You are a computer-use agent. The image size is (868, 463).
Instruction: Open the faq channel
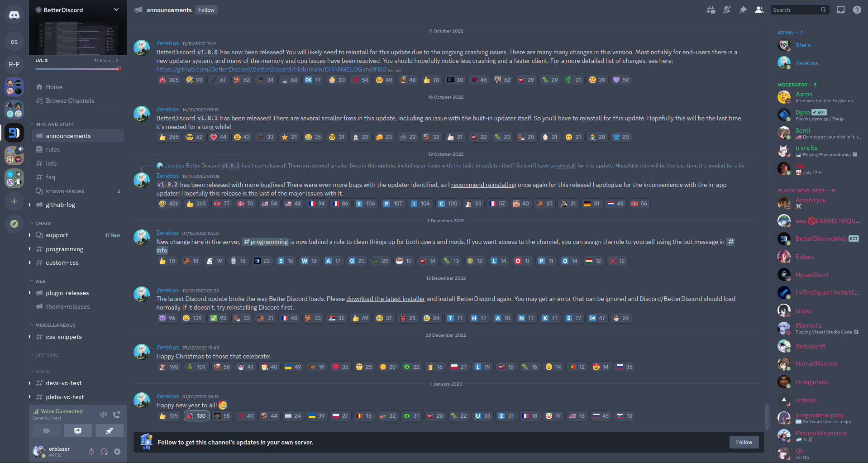[78, 177]
